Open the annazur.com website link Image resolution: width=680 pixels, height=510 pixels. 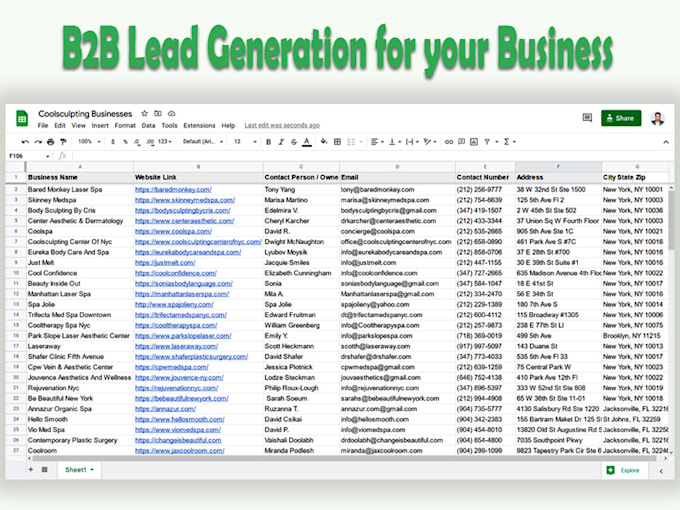point(165,409)
